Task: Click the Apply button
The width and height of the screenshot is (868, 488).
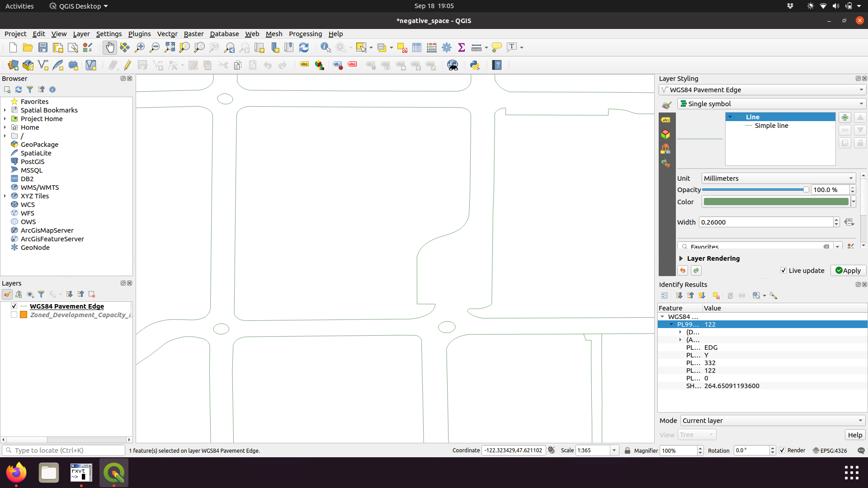Action: click(848, 271)
